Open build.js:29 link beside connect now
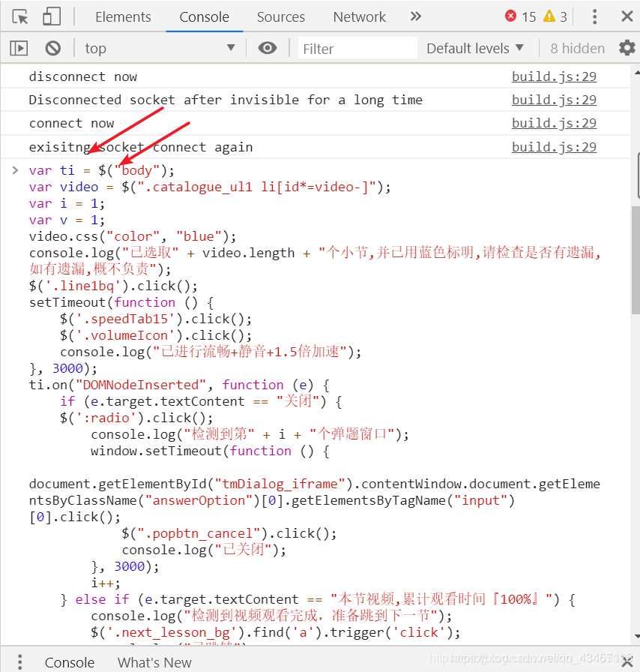The height and width of the screenshot is (672, 640). pos(554,123)
